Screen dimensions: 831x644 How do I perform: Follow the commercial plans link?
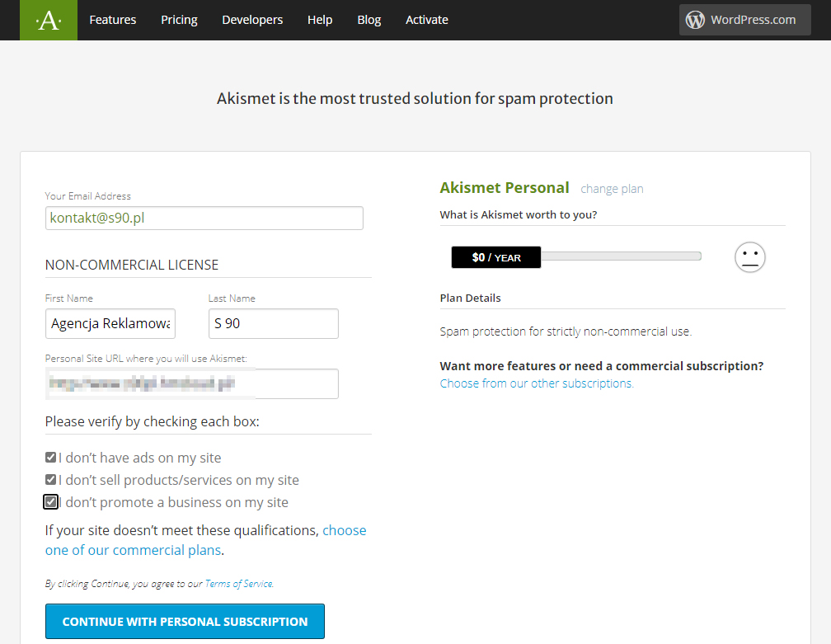[205, 540]
